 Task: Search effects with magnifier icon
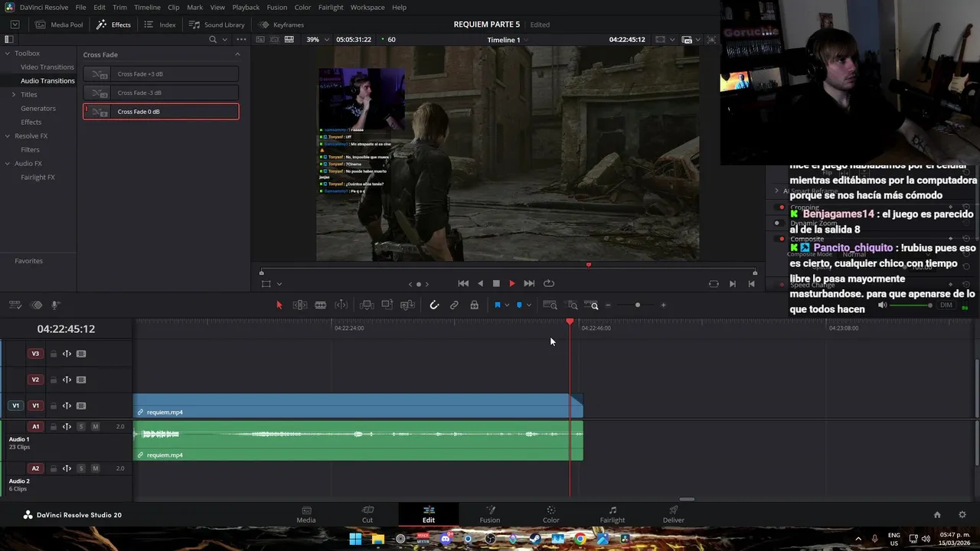(x=213, y=40)
